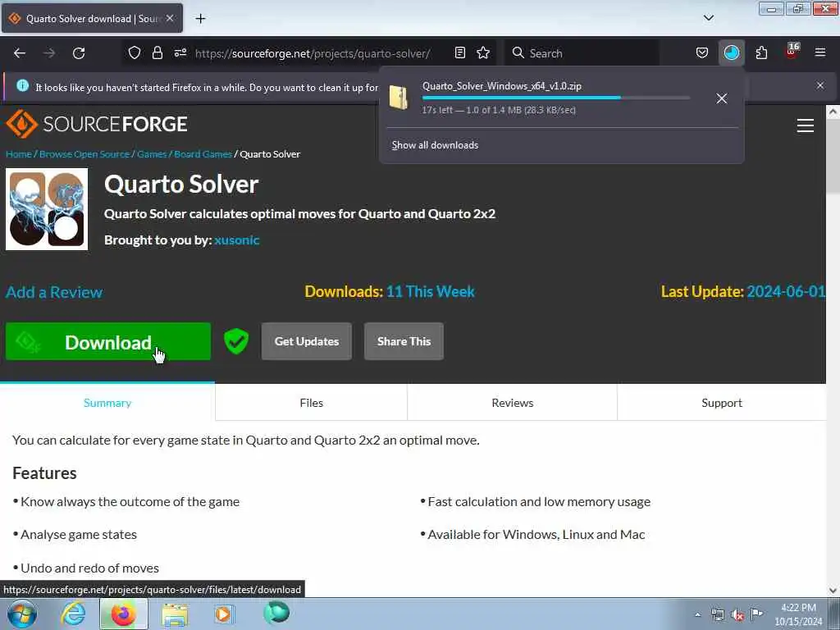Go to Home breadcrumb
Screen dimensions: 840x630
pos(19,154)
